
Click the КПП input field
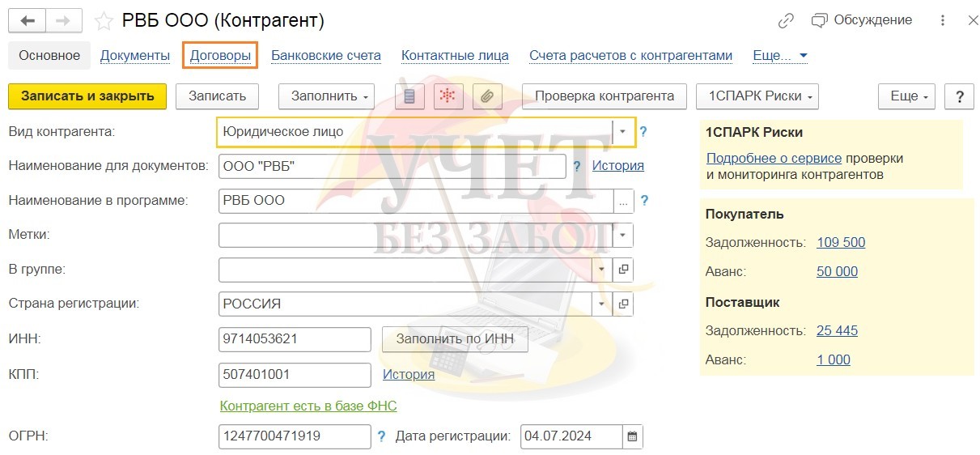pos(295,375)
